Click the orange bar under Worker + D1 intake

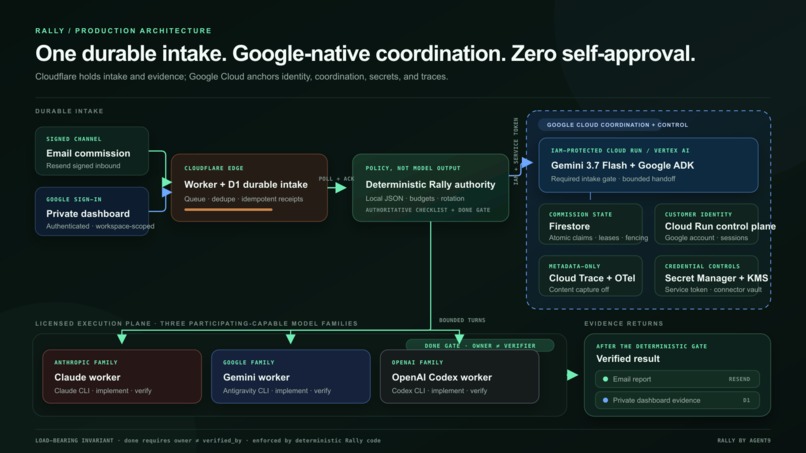coord(228,210)
